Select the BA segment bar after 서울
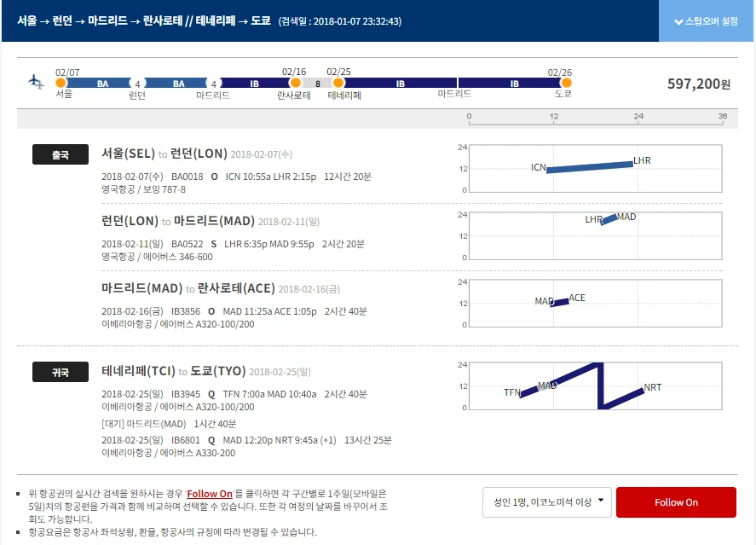The width and height of the screenshot is (756, 545). [x=102, y=83]
